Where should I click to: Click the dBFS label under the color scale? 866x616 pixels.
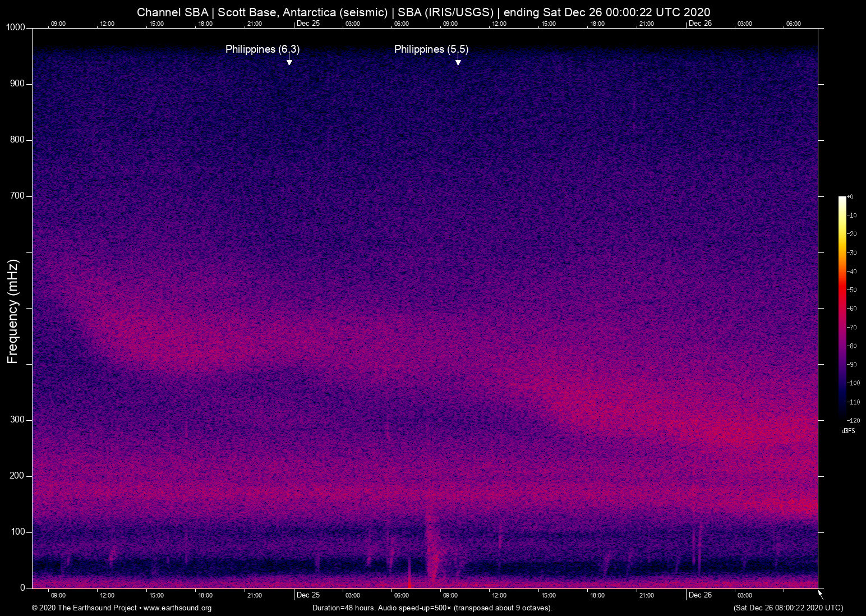coord(848,431)
